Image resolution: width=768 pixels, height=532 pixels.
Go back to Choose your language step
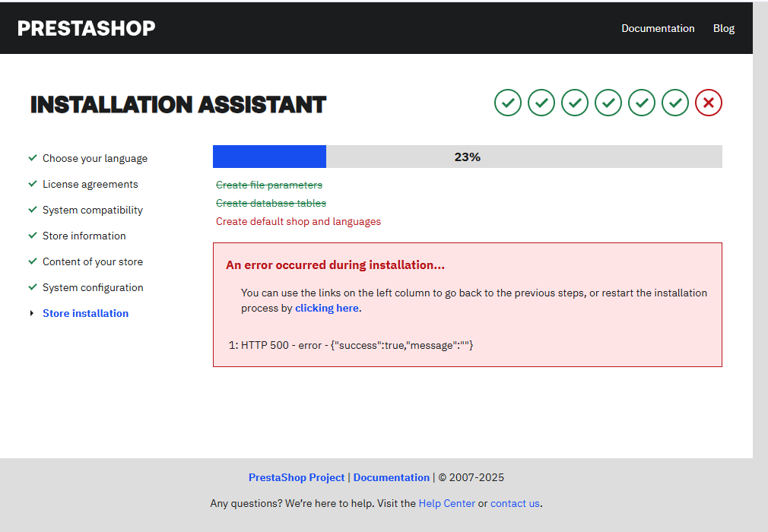[x=95, y=159]
